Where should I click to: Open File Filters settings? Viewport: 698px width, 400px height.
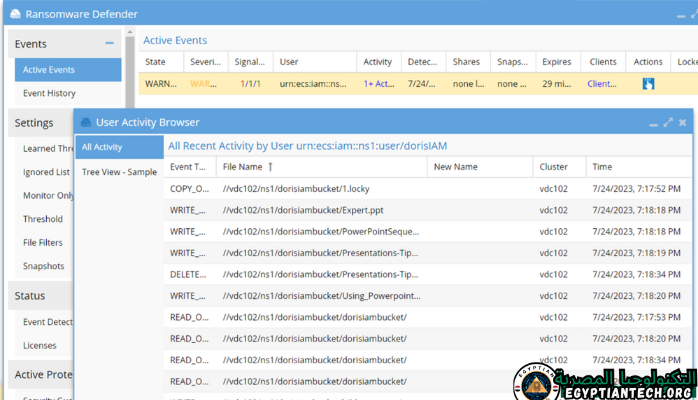point(43,242)
